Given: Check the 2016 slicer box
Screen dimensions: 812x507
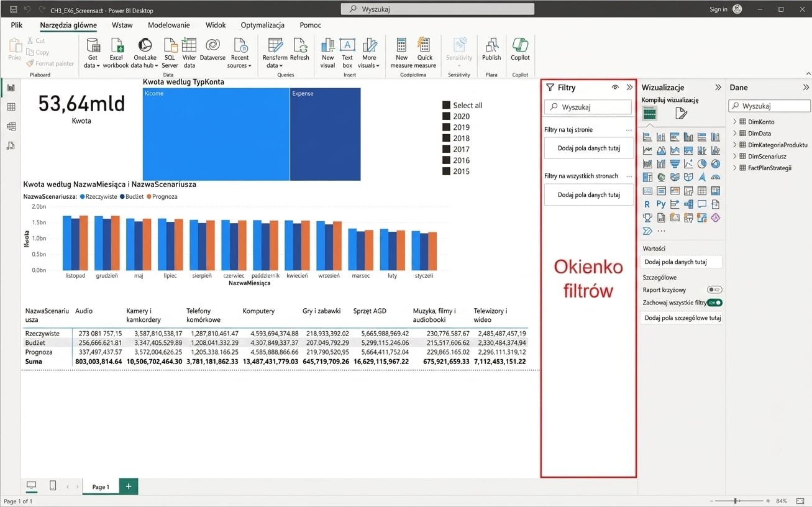Looking at the screenshot, I should 446,160.
